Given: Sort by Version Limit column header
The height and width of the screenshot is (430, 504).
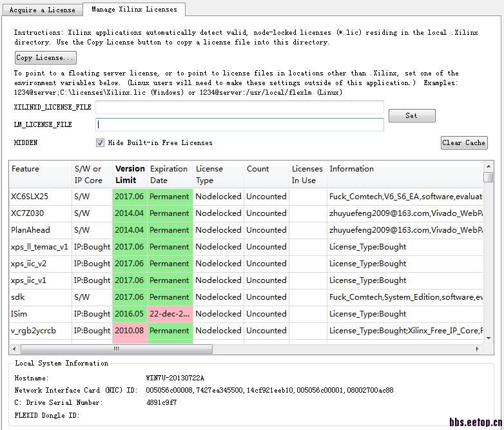Looking at the screenshot, I should (130, 174).
